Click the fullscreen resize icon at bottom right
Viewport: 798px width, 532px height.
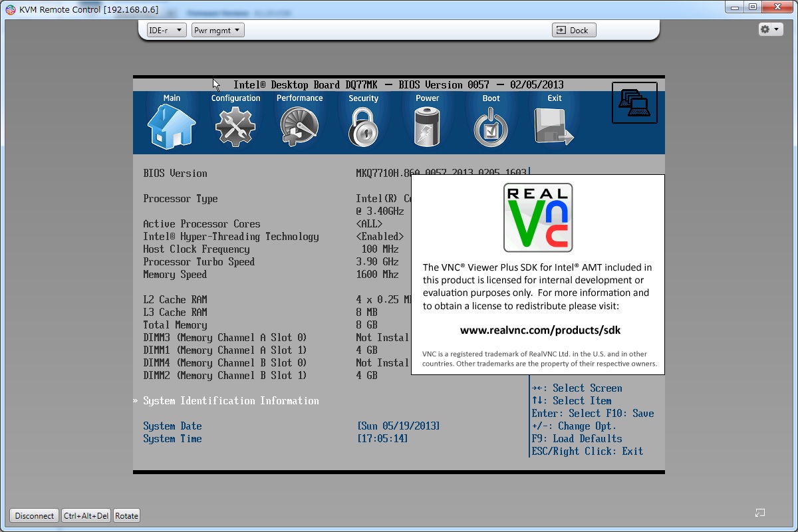pyautogui.click(x=760, y=513)
